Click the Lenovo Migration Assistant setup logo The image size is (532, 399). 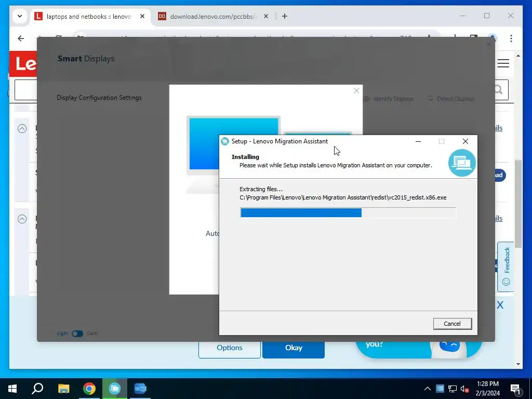[462, 163]
